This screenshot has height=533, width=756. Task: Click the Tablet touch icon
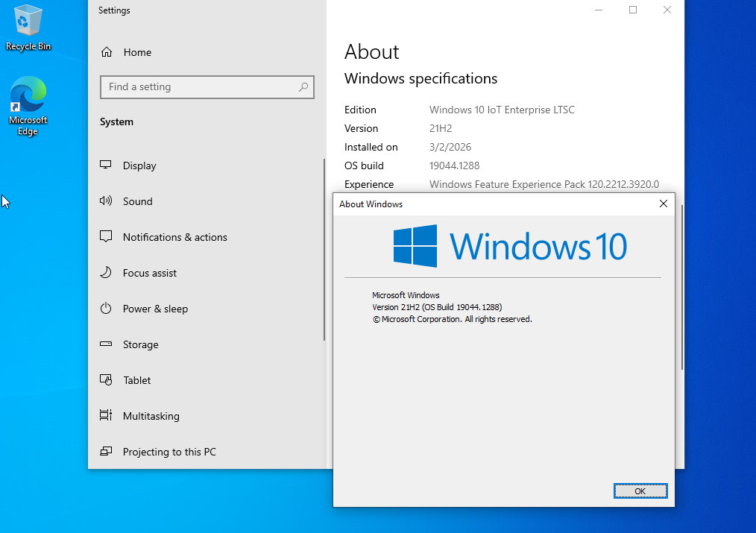[x=106, y=379]
